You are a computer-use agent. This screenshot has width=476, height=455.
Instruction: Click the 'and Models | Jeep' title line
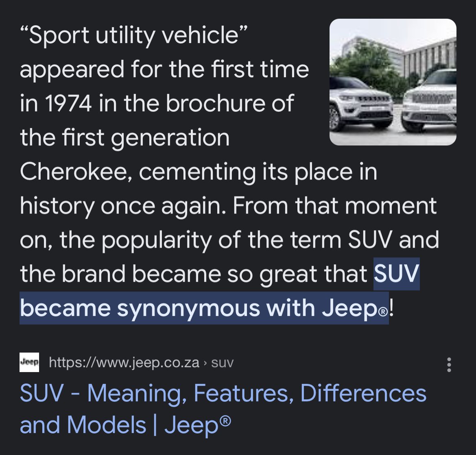click(x=125, y=425)
